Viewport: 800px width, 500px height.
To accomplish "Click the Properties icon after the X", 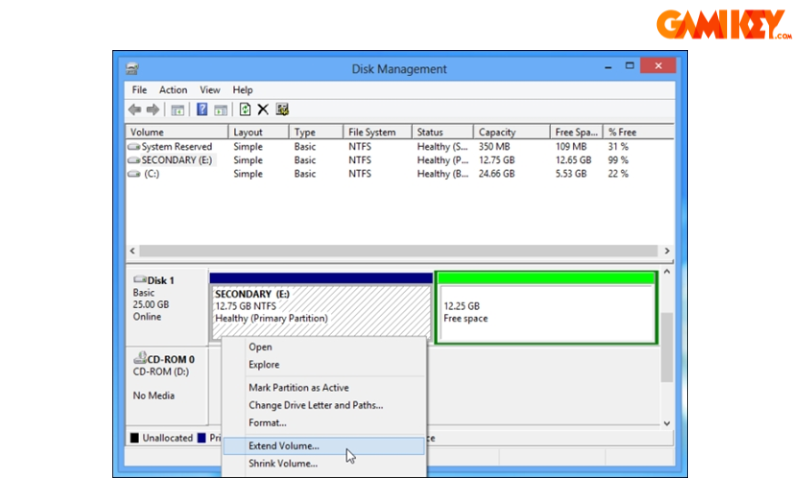I will tap(282, 109).
